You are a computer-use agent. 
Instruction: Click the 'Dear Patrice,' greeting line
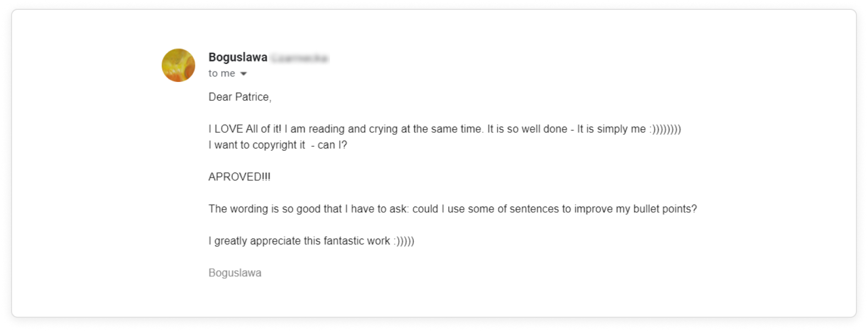click(240, 97)
